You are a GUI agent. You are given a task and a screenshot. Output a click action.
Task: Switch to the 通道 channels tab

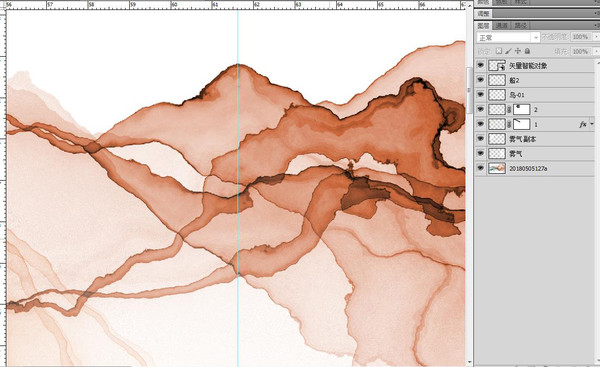pyautogui.click(x=501, y=26)
